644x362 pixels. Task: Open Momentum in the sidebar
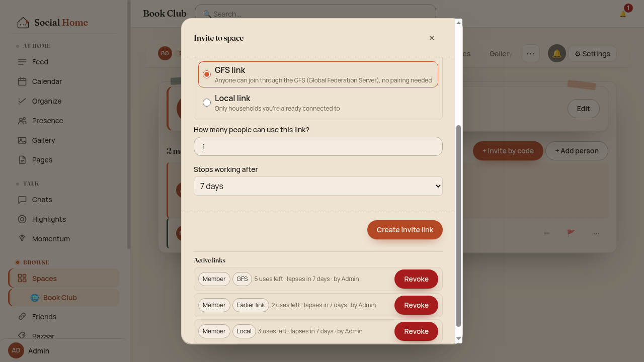(64, 239)
